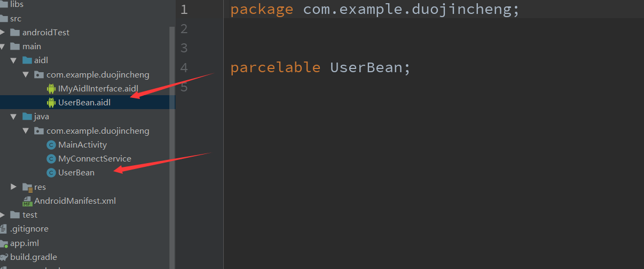The width and height of the screenshot is (644, 269).
Task: Click the class icon of UserBean java
Action: coord(51,173)
